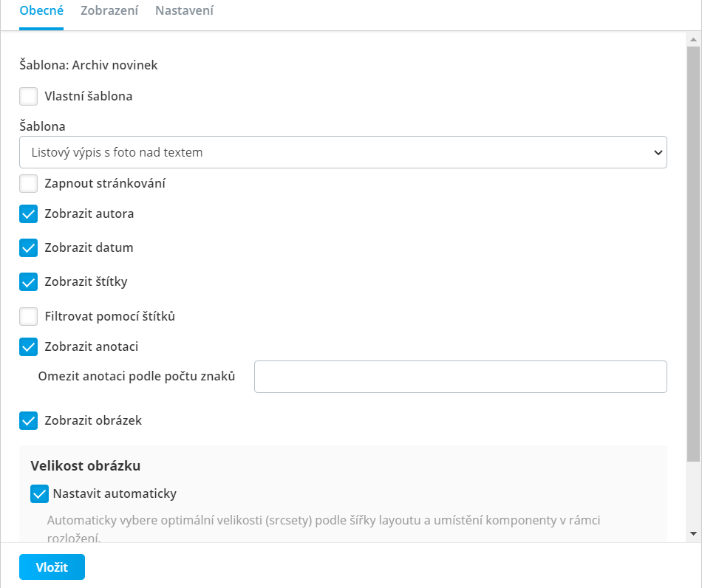Toggle Zobrazit anotaci checkbox

(28, 346)
